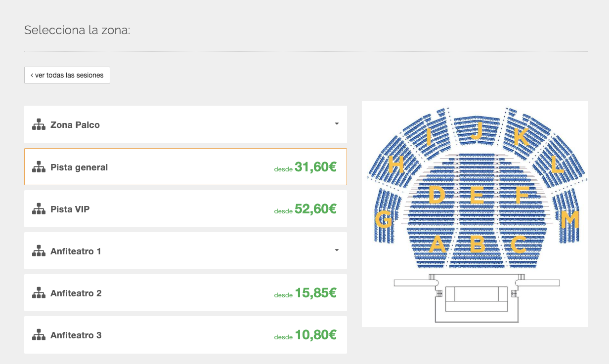Pick the Anfiteatro 2 15,85€ price
Viewport: 609px width, 364px height.
[x=315, y=293]
